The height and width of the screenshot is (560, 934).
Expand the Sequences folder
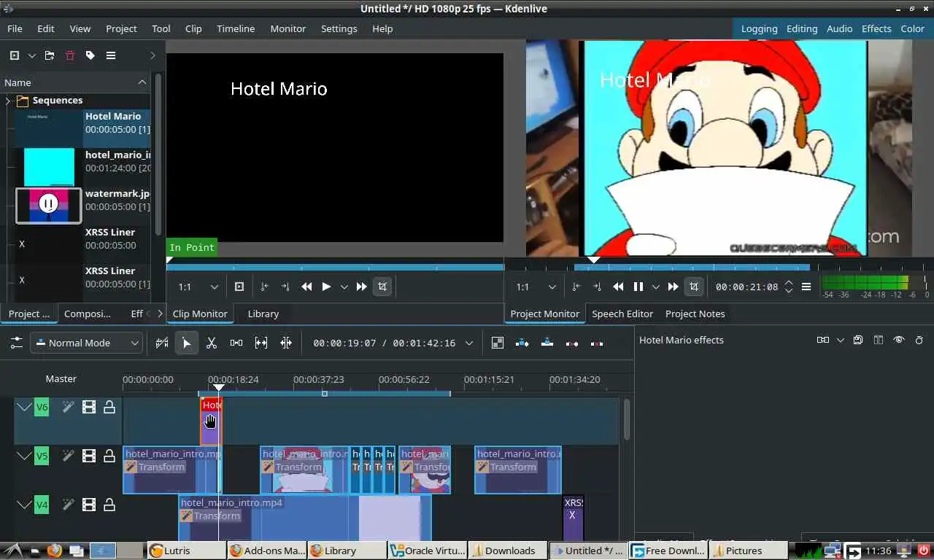[8, 101]
